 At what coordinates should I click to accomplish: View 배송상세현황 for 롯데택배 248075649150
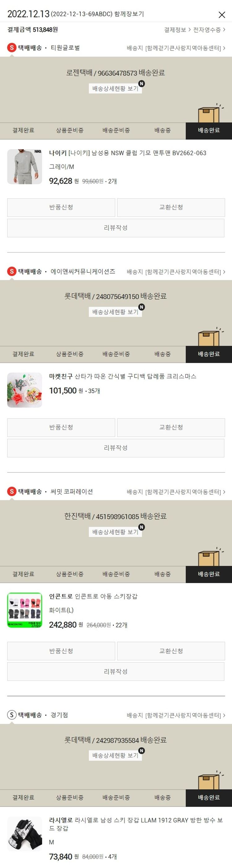[115, 312]
